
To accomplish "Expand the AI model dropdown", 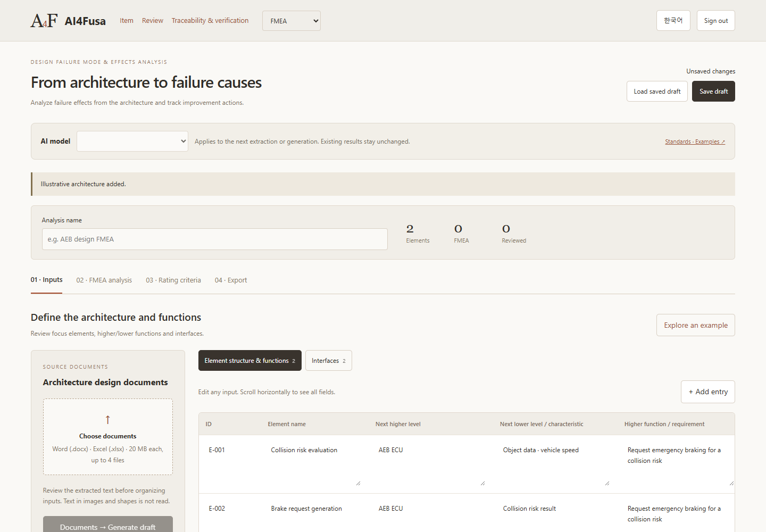I will (x=132, y=142).
